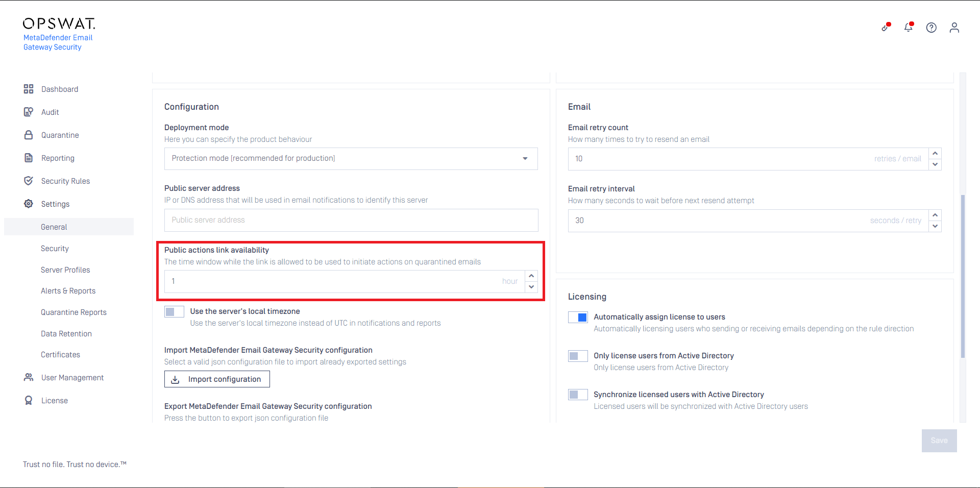Click the Public server address field
Image resolution: width=980 pixels, height=488 pixels.
click(351, 220)
